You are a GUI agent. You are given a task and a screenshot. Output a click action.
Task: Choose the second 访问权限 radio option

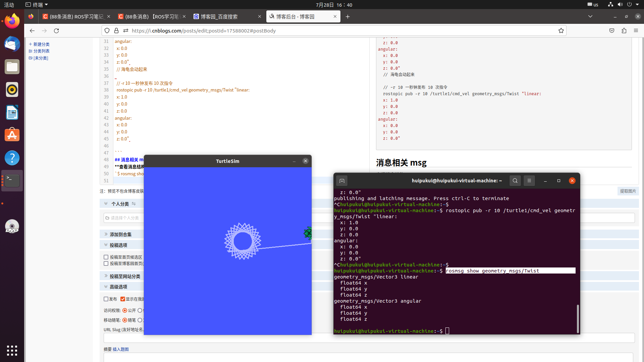pos(140,310)
